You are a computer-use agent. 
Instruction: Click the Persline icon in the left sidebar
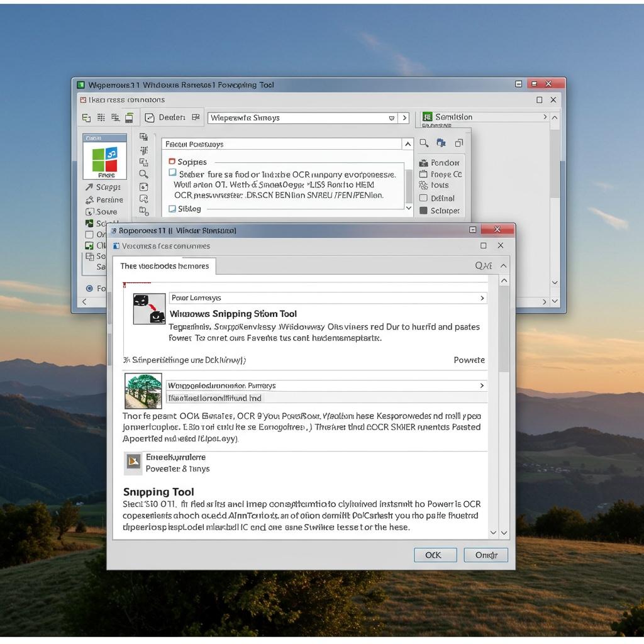(89, 199)
